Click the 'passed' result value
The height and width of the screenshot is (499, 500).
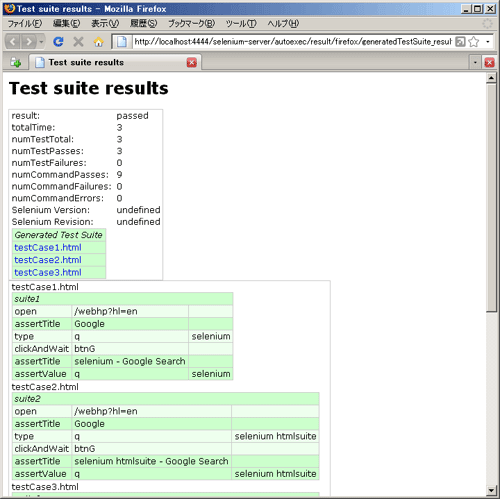(132, 116)
